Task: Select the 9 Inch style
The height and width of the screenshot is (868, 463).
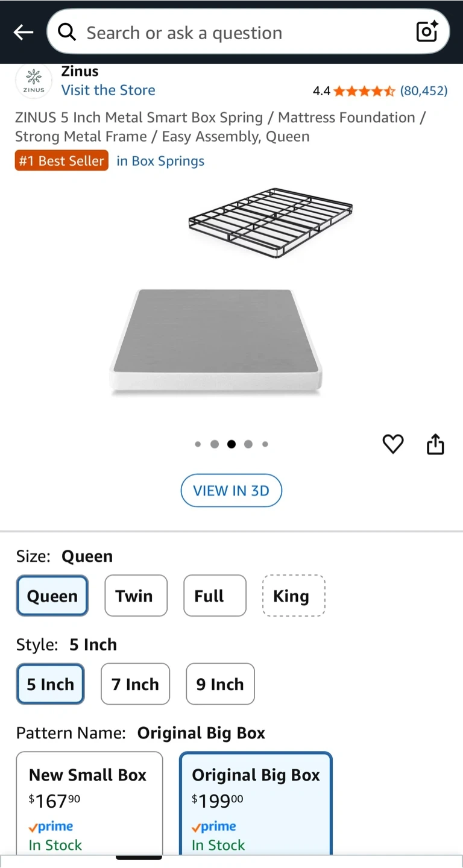Action: (220, 684)
